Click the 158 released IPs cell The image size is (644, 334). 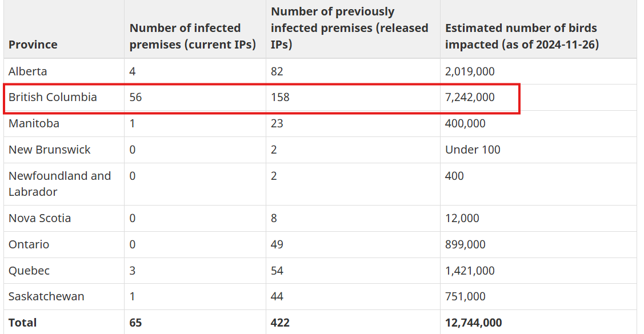coord(280,97)
